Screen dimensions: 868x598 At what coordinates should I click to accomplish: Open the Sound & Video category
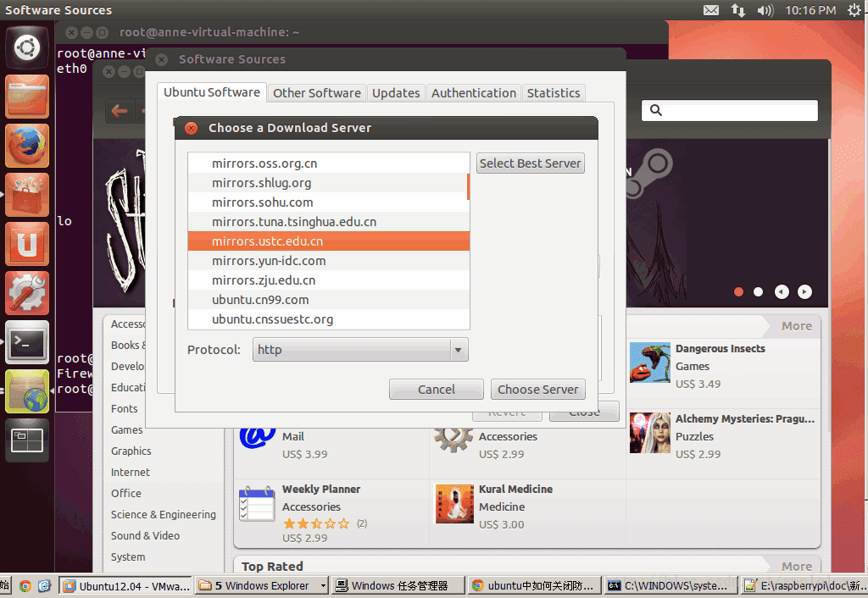tap(145, 535)
